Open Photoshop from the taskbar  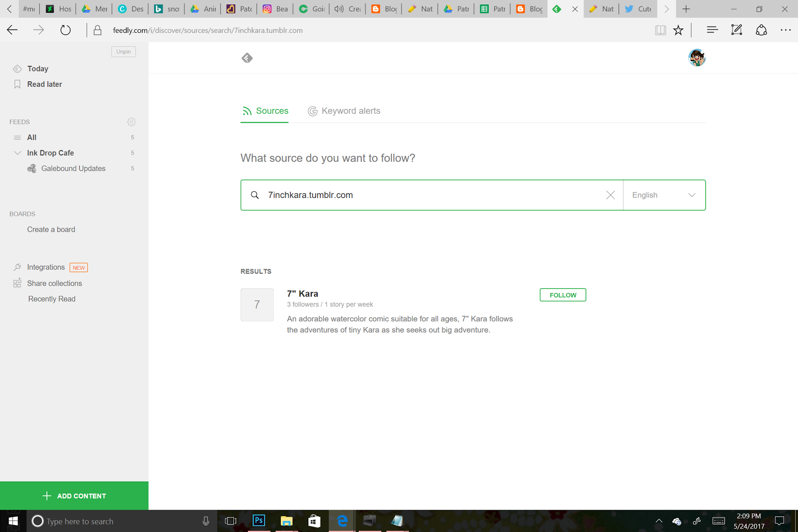[259, 521]
